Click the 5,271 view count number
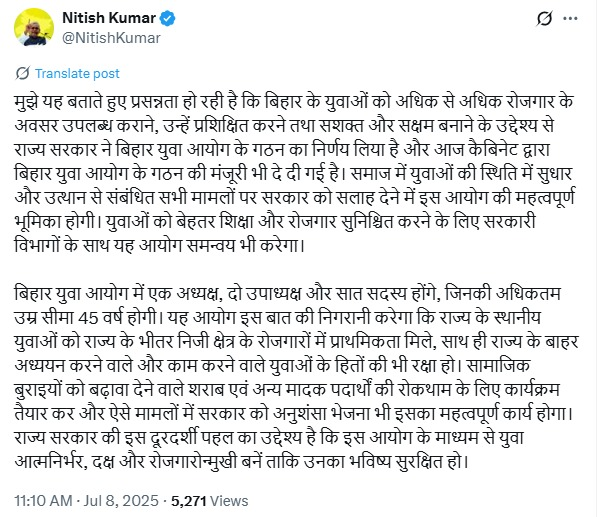Screen dimensions: 604x517 pyautogui.click(x=189, y=501)
